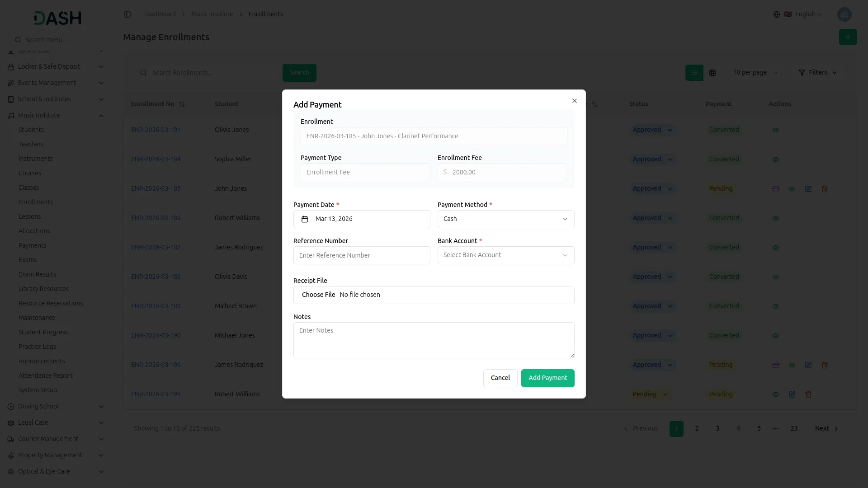Click the Reference Number input field

coord(362,255)
